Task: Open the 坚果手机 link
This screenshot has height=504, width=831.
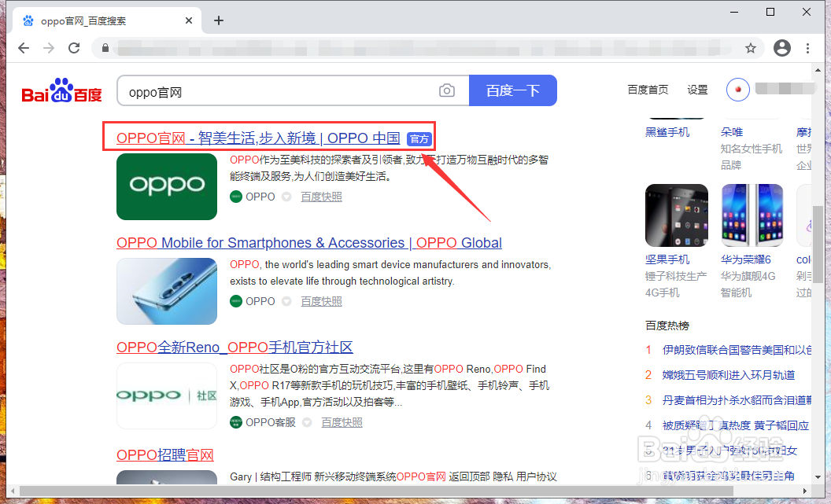Action: [x=667, y=260]
